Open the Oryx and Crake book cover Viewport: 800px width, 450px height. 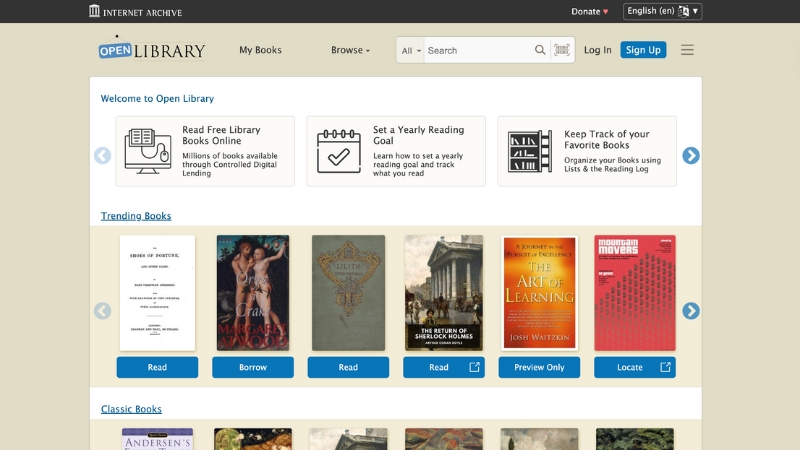pyautogui.click(x=253, y=293)
